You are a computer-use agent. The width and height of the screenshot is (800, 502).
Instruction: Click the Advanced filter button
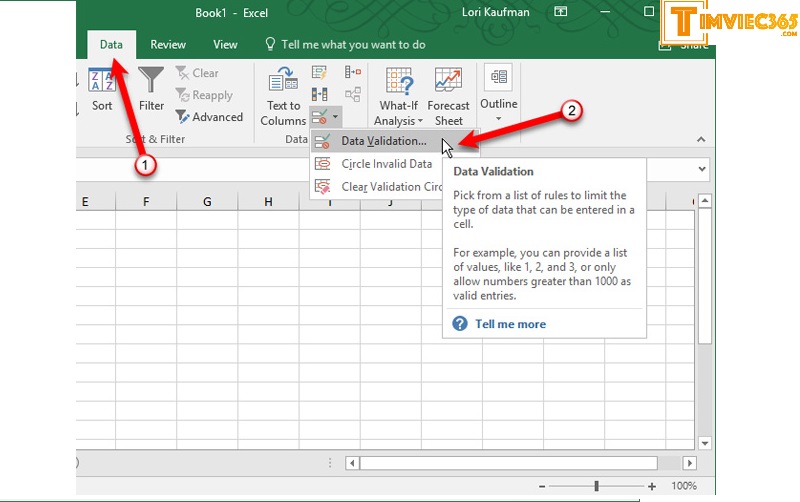209,117
